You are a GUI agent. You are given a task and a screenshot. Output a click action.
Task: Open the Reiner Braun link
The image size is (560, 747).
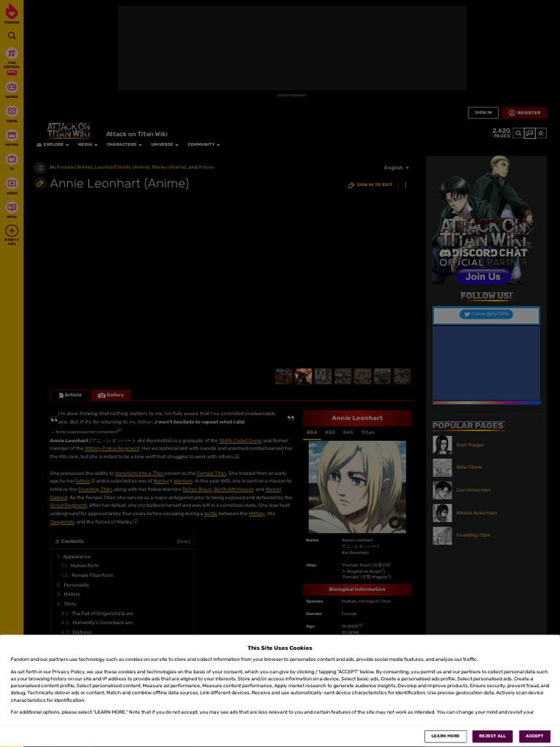tap(197, 489)
